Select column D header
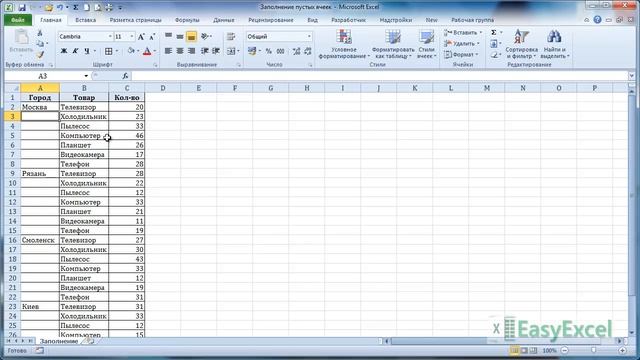This screenshot has width=640, height=360. pos(162,88)
